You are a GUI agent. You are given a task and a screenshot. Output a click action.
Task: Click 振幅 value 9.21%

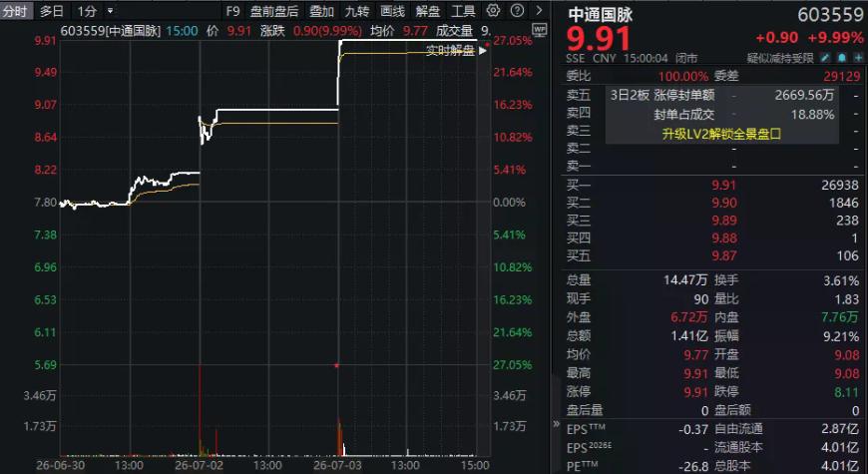click(841, 335)
